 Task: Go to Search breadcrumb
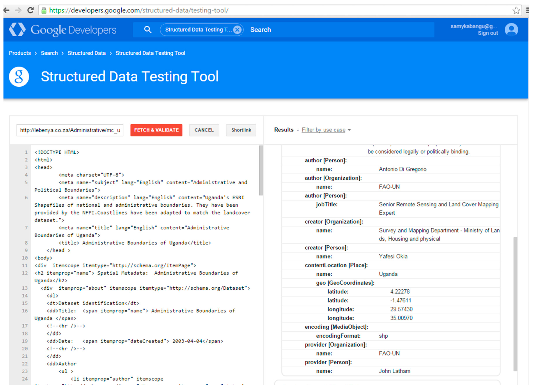click(49, 53)
